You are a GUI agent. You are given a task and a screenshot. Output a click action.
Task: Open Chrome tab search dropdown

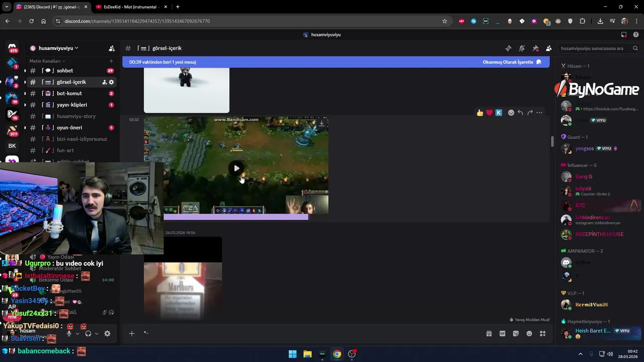pos(7,7)
